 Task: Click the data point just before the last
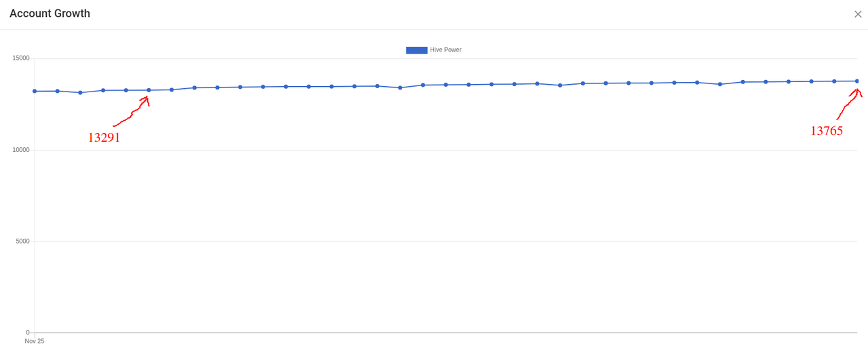(x=834, y=81)
